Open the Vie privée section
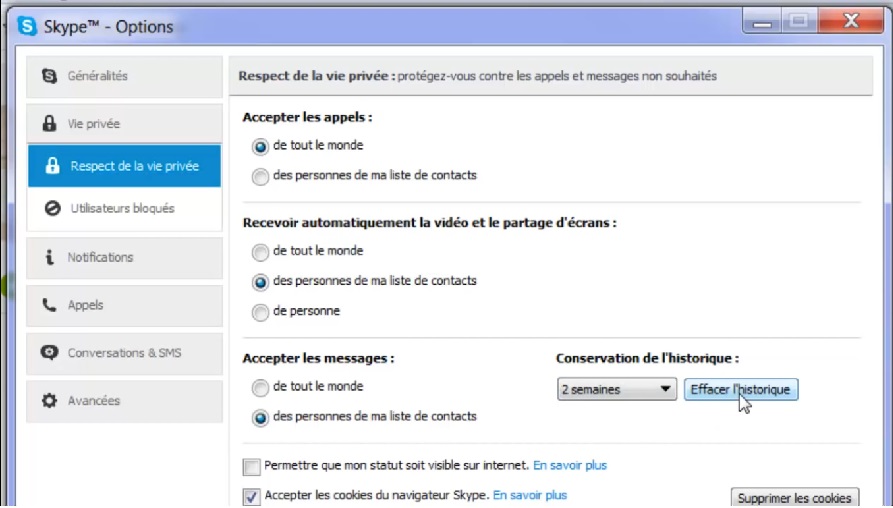 coord(124,124)
